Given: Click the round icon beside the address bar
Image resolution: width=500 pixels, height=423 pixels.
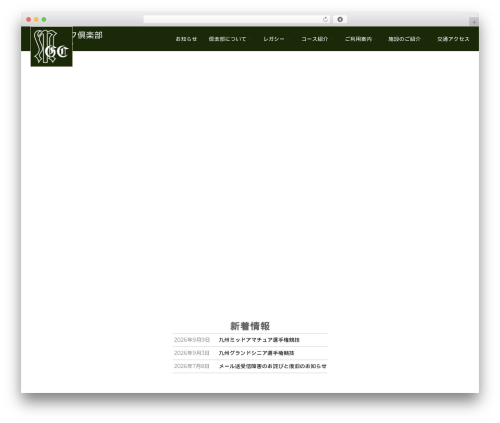Looking at the screenshot, I should (340, 20).
